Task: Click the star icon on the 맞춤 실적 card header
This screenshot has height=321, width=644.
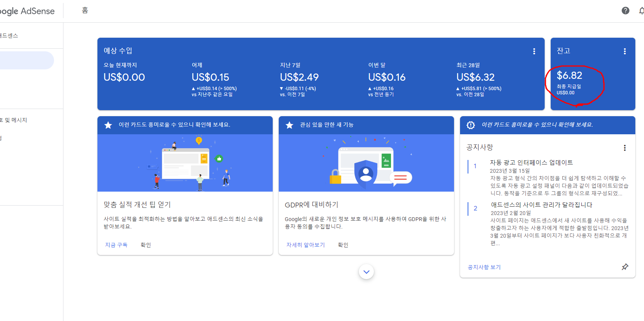Action: point(108,125)
